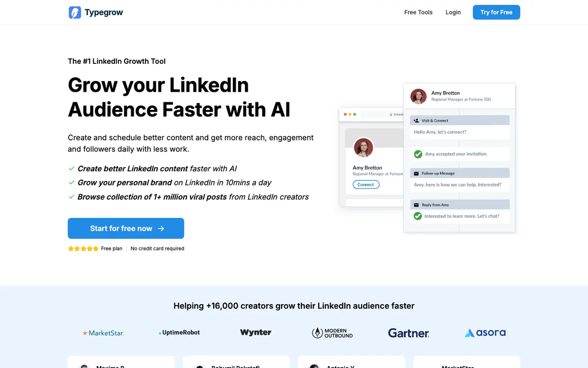Click green check beside Interested to learn more
Viewport: 588px width, 368px height.
tap(418, 216)
